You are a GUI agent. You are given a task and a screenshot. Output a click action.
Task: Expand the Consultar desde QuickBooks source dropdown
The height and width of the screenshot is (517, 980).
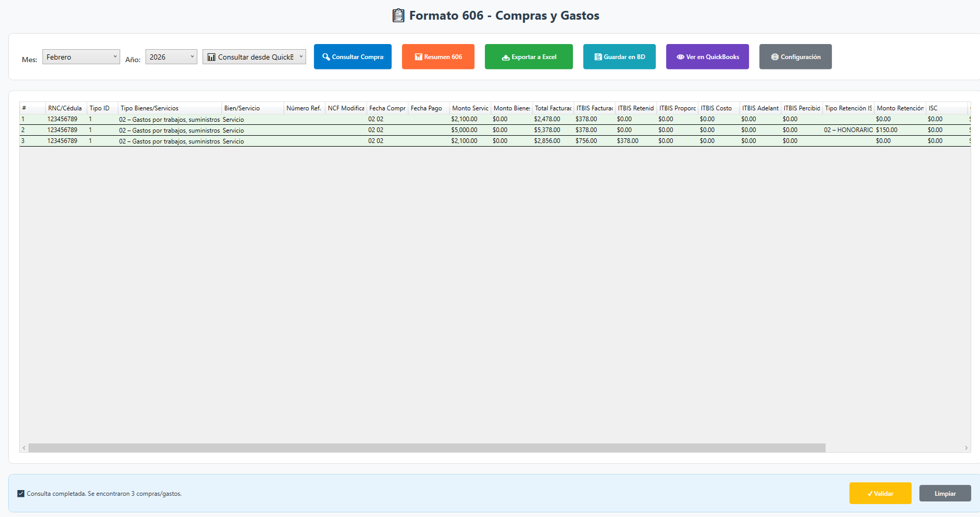pos(254,57)
